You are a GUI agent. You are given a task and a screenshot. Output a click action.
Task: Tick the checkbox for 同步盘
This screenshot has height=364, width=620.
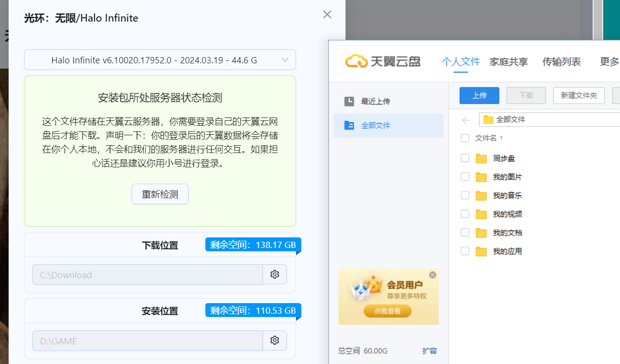(x=465, y=158)
